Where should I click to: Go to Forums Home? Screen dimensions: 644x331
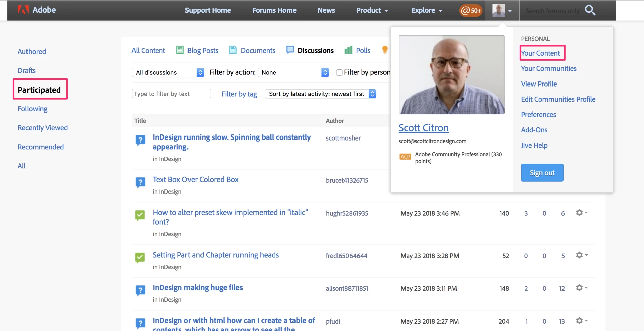[x=274, y=10]
